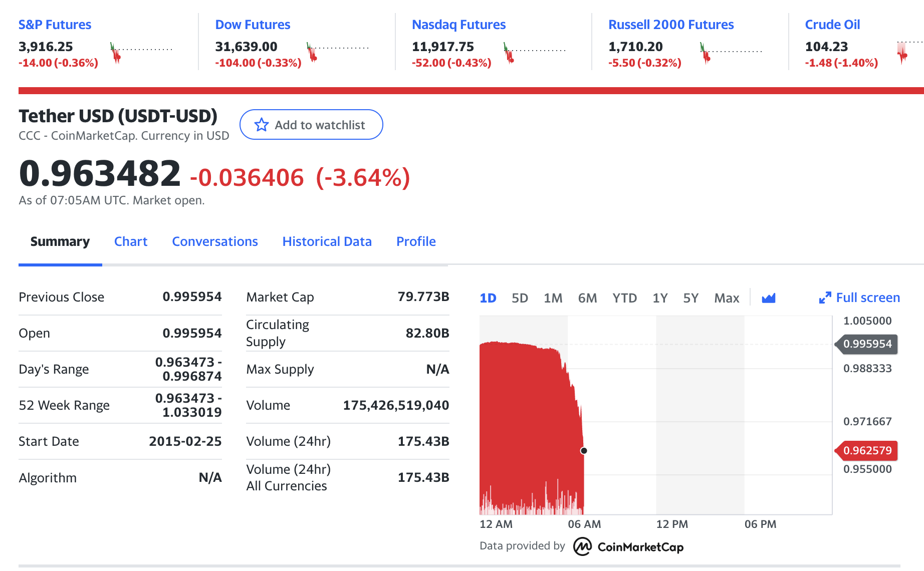The width and height of the screenshot is (924, 571).
Task: Select the Max chart range
Action: (x=727, y=298)
